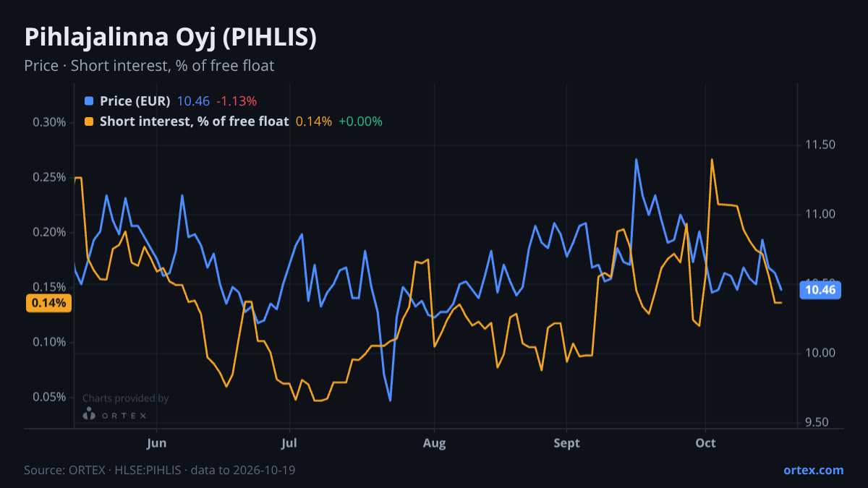Toggle the Short interest, % of free float legend entry
868x488 pixels.
pos(234,121)
